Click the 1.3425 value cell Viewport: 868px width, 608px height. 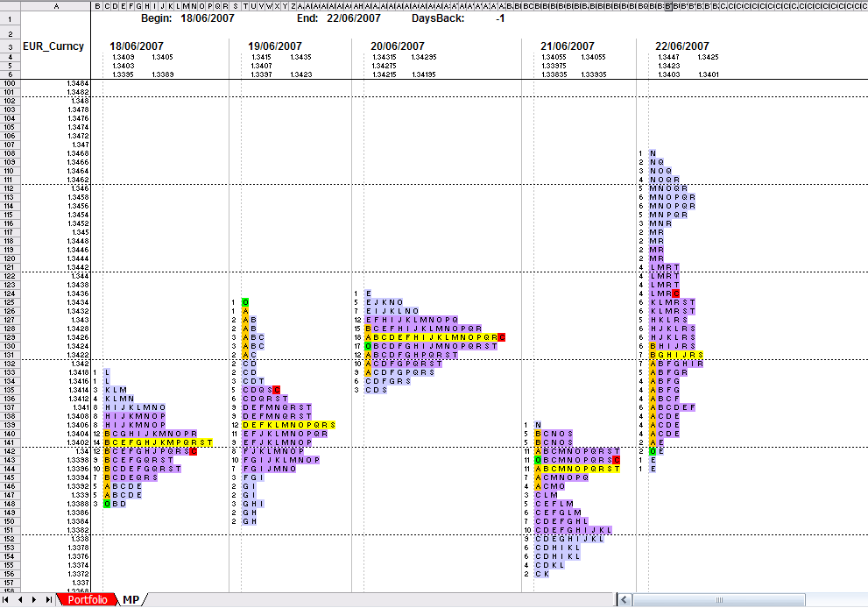[x=708, y=57]
